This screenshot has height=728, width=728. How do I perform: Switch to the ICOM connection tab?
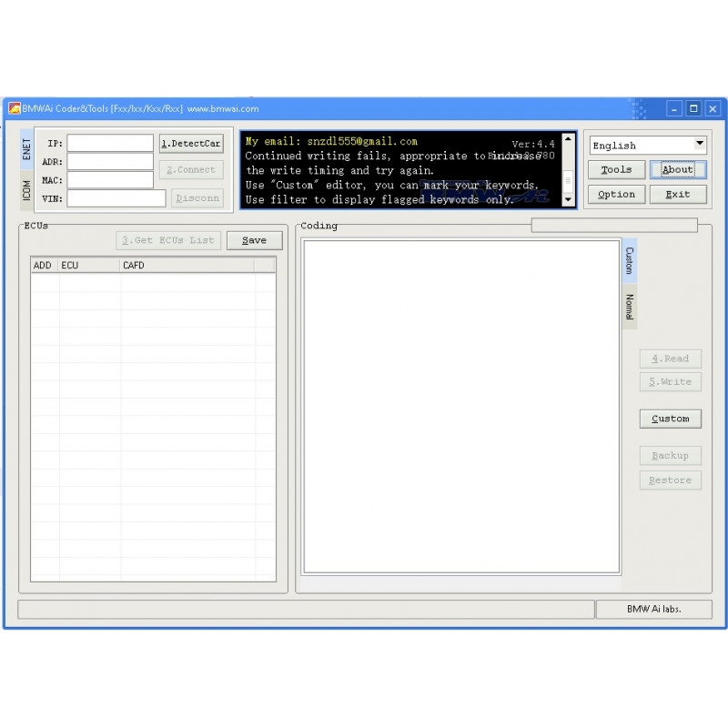click(24, 189)
